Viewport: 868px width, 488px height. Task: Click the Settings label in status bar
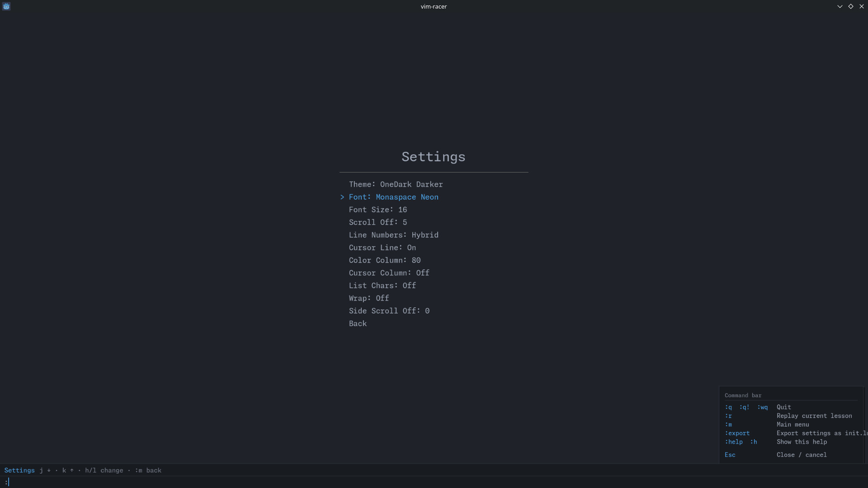[19, 470]
